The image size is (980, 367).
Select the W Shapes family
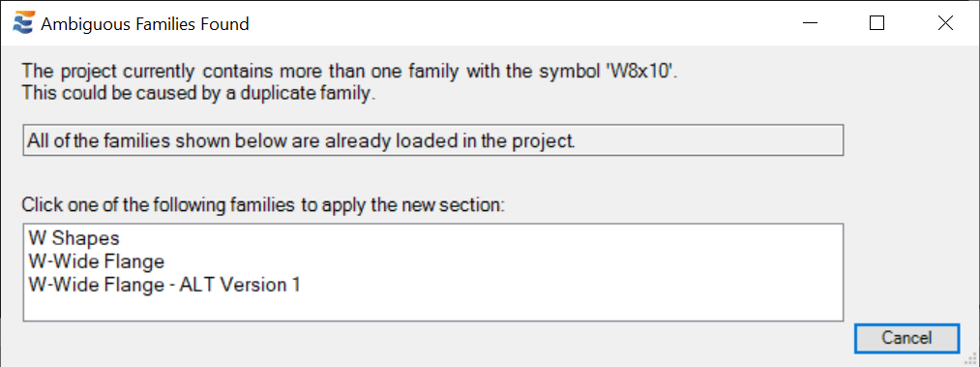[74, 238]
